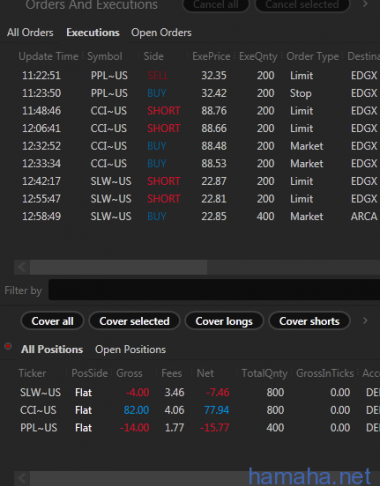Viewport: 380px width, 486px height.
Task: Click the Cancel all button
Action: 216,5
